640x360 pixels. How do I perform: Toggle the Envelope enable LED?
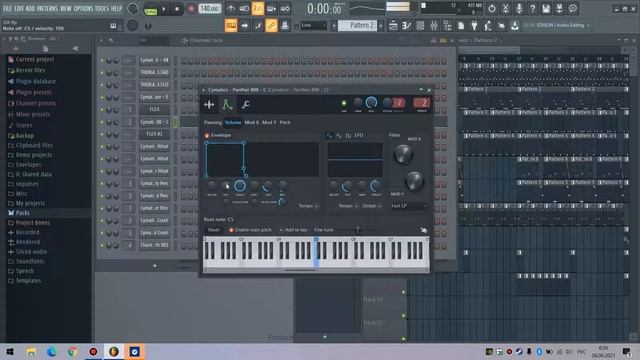click(207, 135)
